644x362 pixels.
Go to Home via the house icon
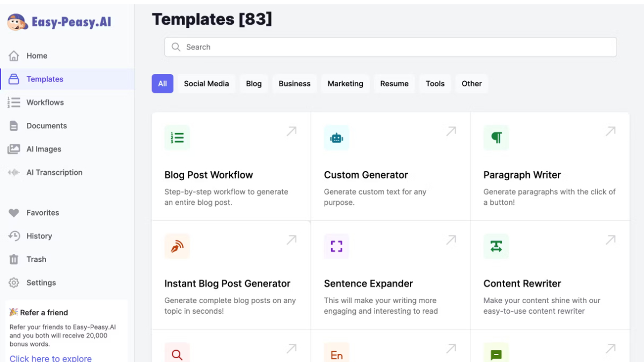coord(14,56)
